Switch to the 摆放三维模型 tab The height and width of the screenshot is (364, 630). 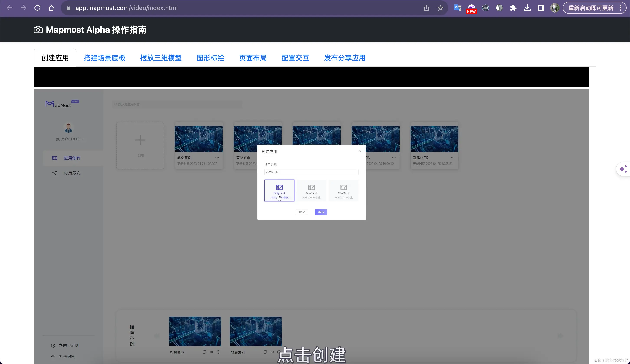(x=161, y=58)
